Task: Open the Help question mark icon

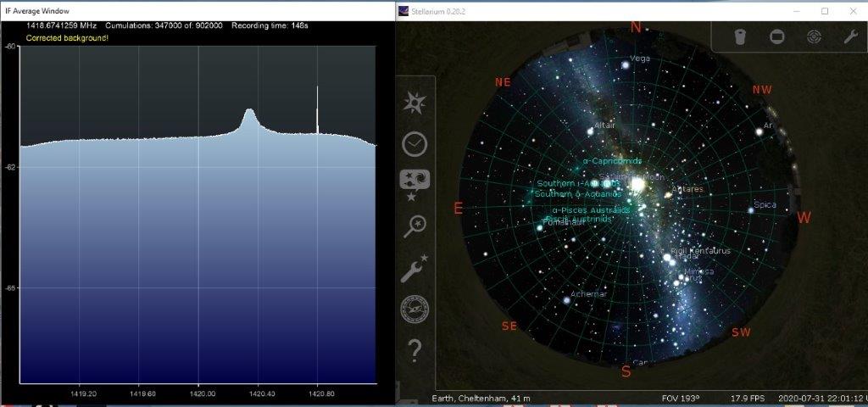Action: [x=415, y=348]
